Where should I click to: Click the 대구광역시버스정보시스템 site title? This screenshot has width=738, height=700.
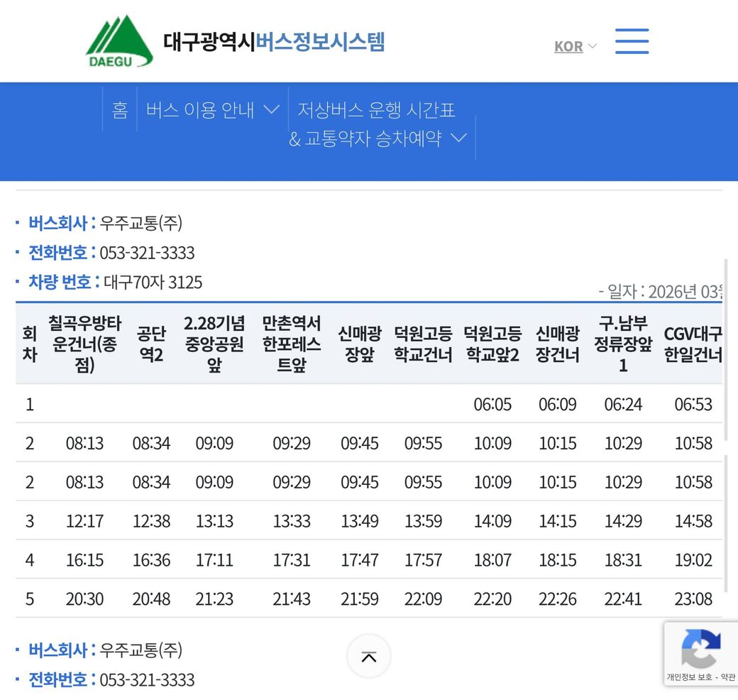(274, 42)
